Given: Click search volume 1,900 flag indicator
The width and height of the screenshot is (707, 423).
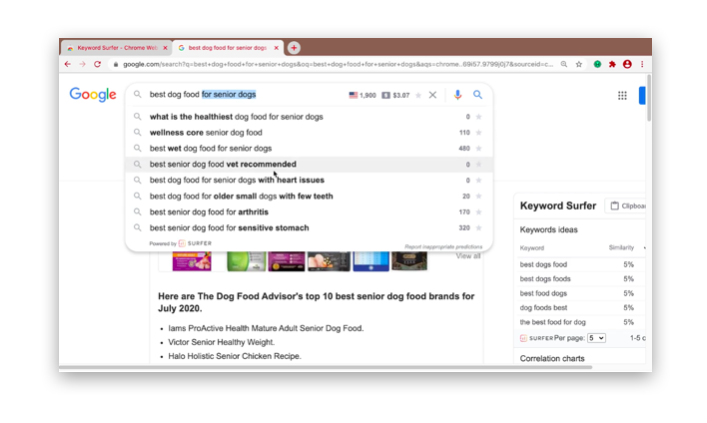Looking at the screenshot, I should (363, 95).
